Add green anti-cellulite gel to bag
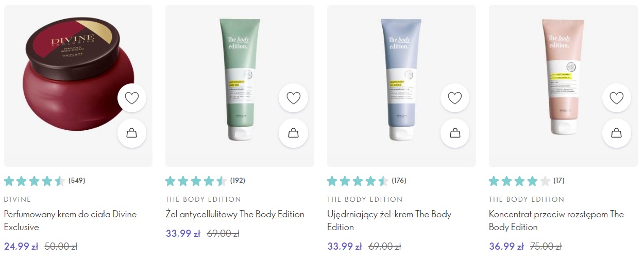Image resolution: width=644 pixels, height=259 pixels. (293, 133)
